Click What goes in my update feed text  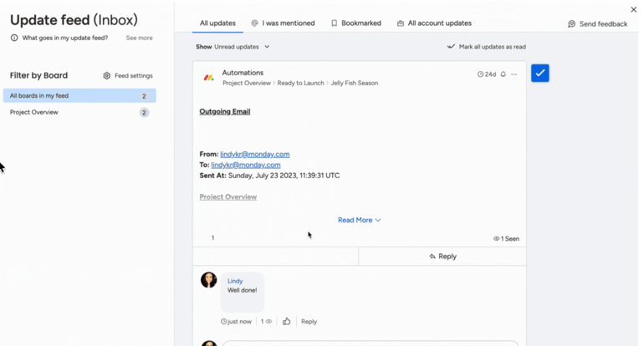[x=65, y=38]
